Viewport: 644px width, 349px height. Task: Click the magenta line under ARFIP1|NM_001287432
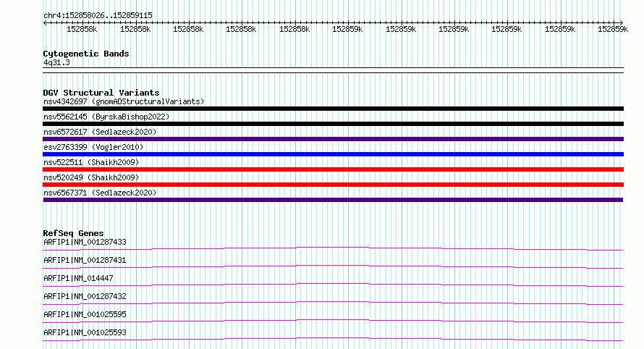333,303
